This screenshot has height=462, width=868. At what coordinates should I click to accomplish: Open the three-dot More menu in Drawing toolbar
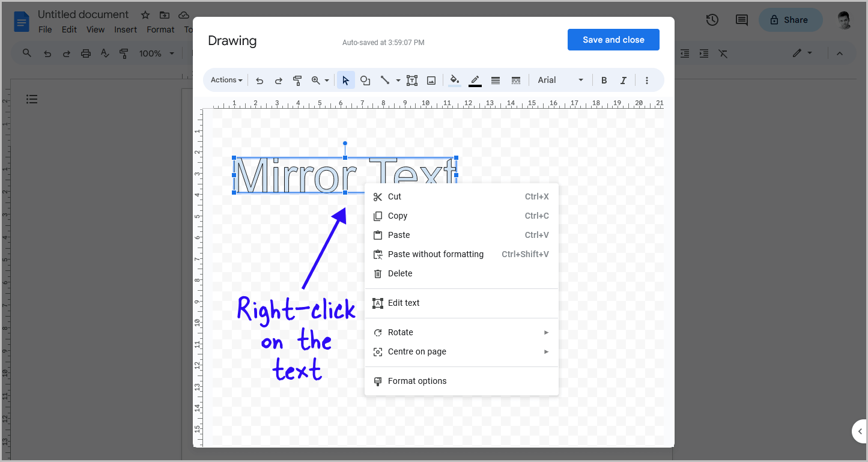[647, 80]
